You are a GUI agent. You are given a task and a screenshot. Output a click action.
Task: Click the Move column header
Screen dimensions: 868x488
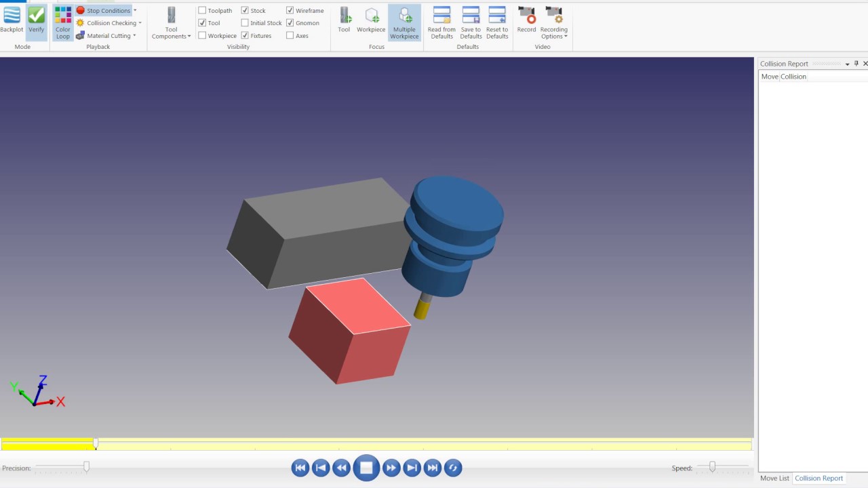(x=770, y=77)
